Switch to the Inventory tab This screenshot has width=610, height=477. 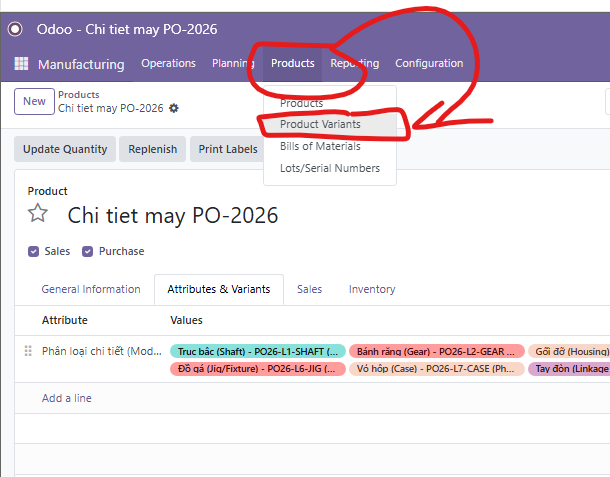(372, 289)
